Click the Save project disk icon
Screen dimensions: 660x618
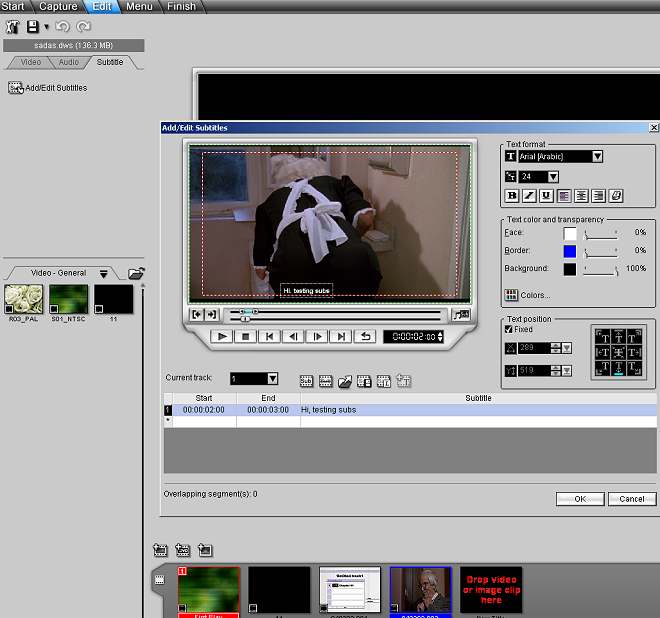(32, 27)
